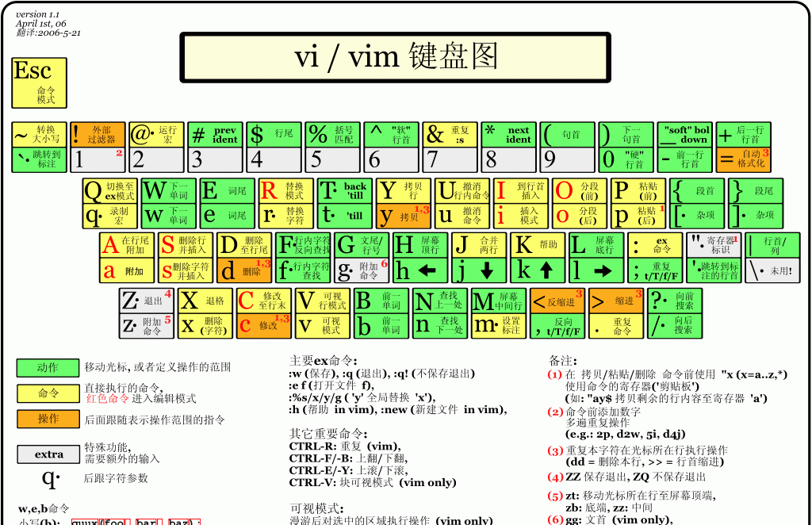Click the ( 句首 key

pos(567,135)
